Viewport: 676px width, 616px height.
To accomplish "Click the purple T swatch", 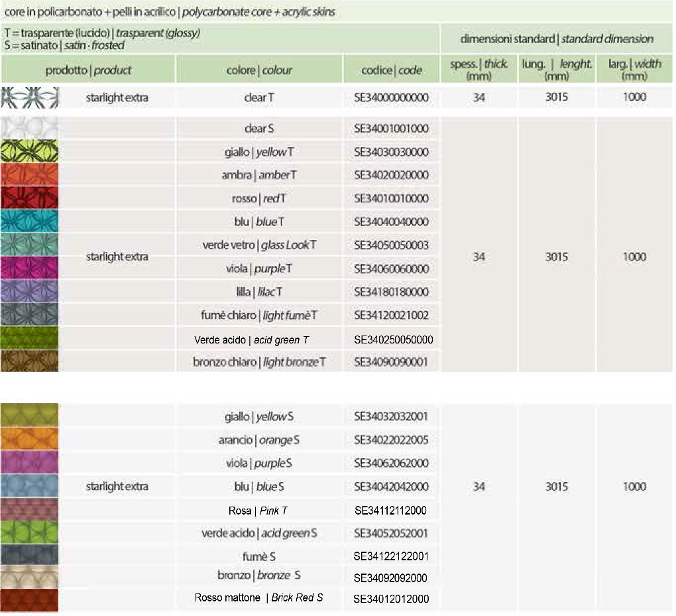I will click(29, 268).
